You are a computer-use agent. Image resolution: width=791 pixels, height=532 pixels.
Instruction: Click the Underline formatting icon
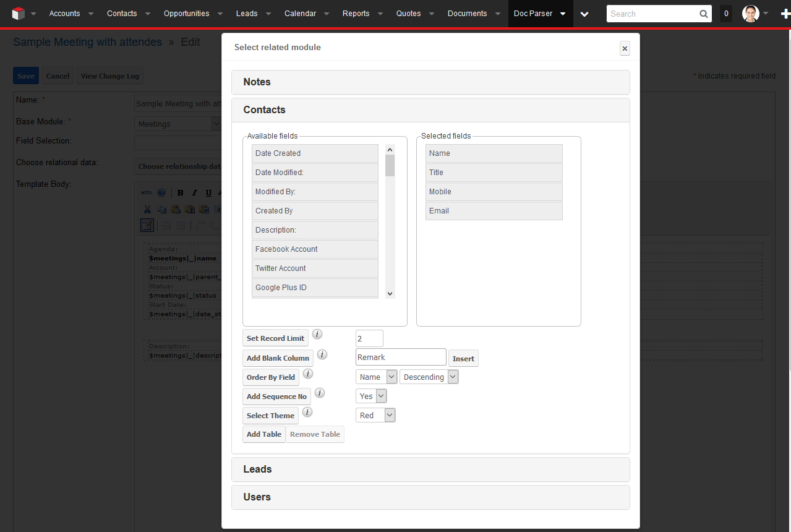click(x=208, y=193)
